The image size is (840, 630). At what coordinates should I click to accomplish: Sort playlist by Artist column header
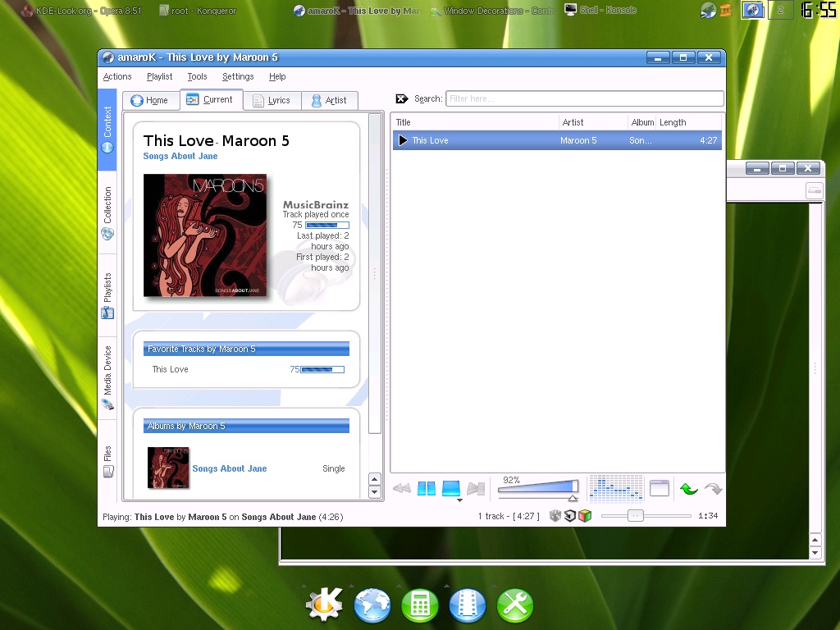pyautogui.click(x=594, y=122)
